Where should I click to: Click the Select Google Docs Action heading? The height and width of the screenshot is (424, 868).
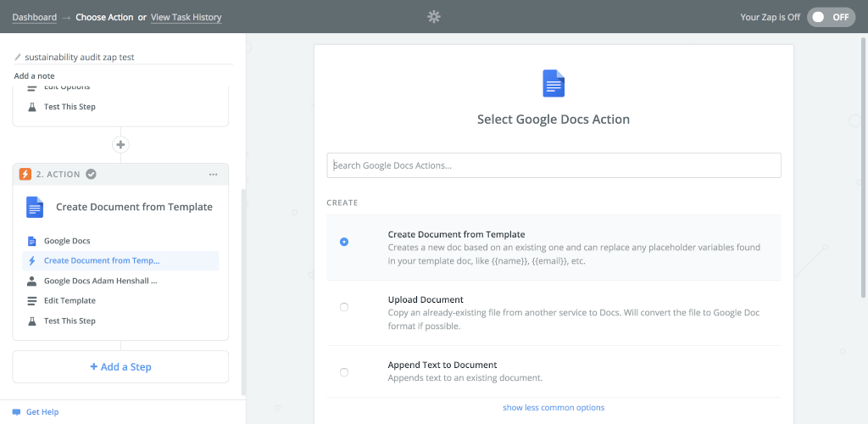tap(554, 120)
